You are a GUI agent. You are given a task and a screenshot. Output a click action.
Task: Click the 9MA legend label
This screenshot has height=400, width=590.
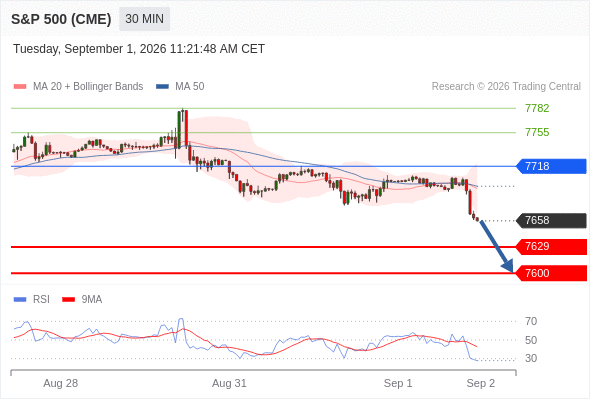pyautogui.click(x=92, y=300)
